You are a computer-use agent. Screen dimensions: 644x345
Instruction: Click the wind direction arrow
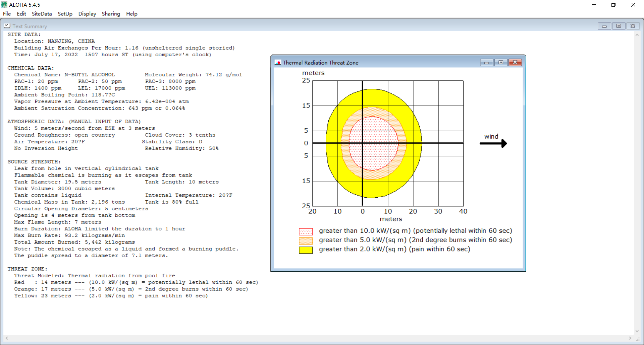click(493, 143)
